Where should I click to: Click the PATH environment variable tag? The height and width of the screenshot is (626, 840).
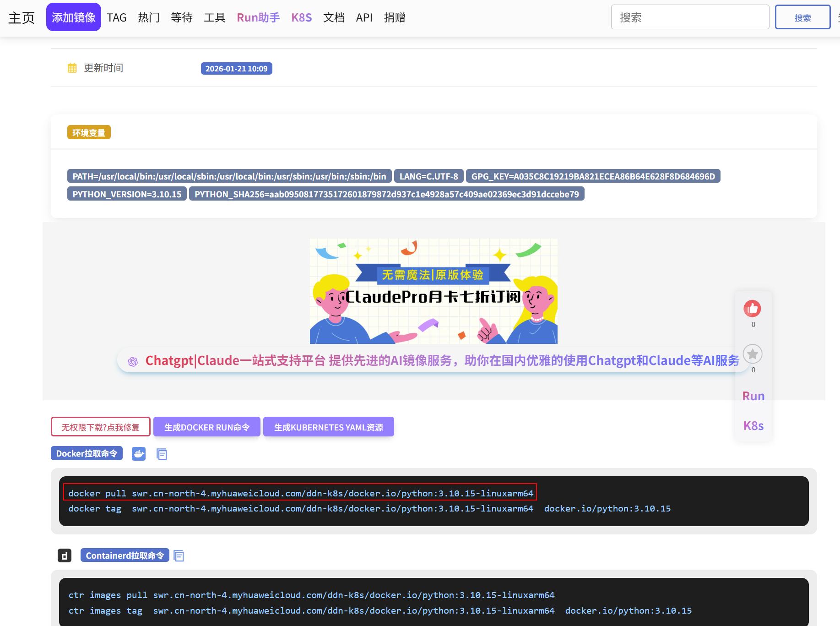tap(229, 176)
